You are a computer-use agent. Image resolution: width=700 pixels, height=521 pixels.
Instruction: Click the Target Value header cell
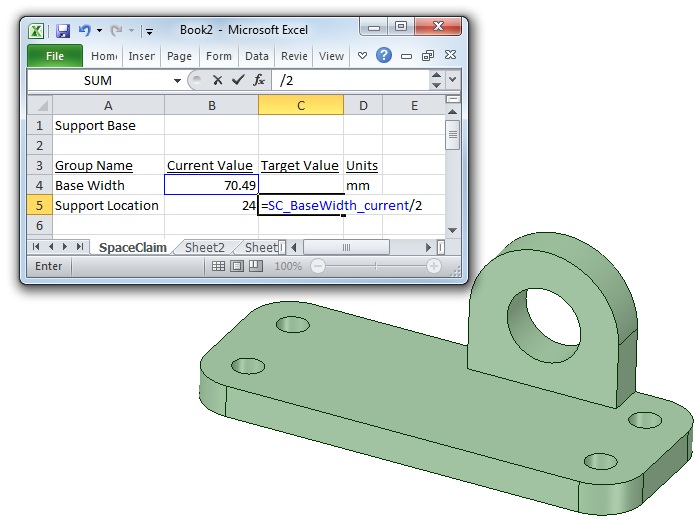pyautogui.click(x=301, y=166)
